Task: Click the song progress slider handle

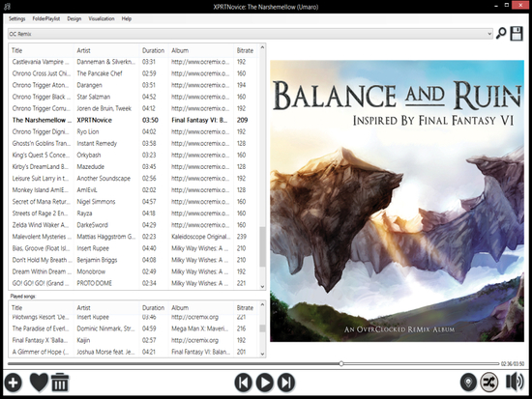Action: click(341, 364)
